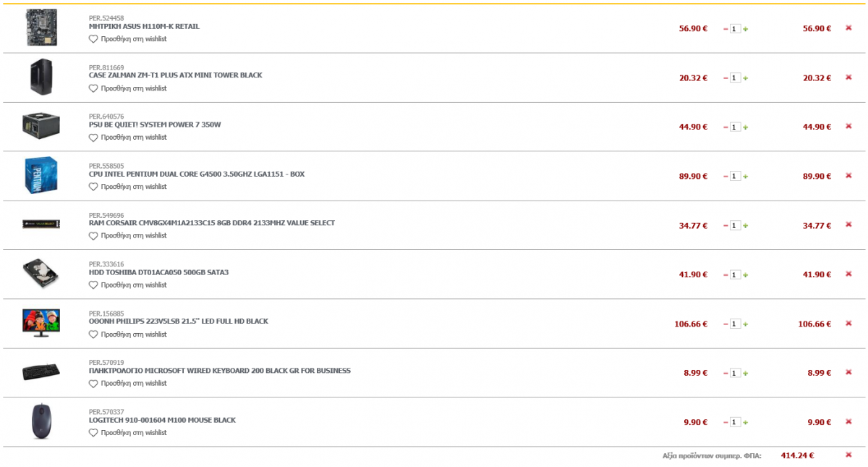
Task: Open ΜΗΤΡΙΚΗ ASUS H110M-K RETAIL product page
Action: tap(144, 26)
